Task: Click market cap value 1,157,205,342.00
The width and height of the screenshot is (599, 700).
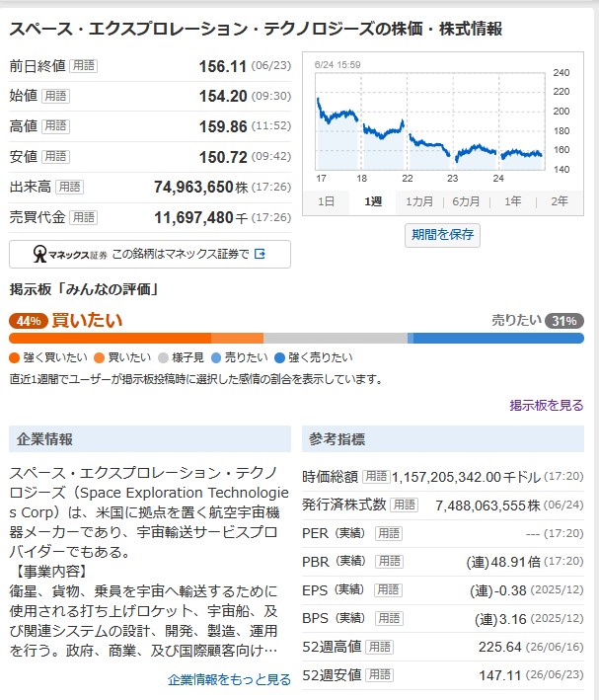Action: pos(446,477)
